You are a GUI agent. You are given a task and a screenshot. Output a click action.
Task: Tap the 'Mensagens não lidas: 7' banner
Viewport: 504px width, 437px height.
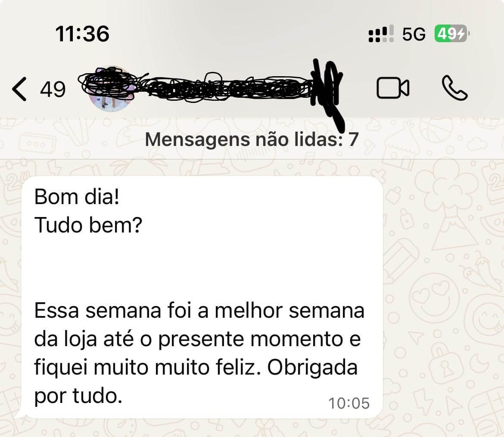(x=252, y=139)
